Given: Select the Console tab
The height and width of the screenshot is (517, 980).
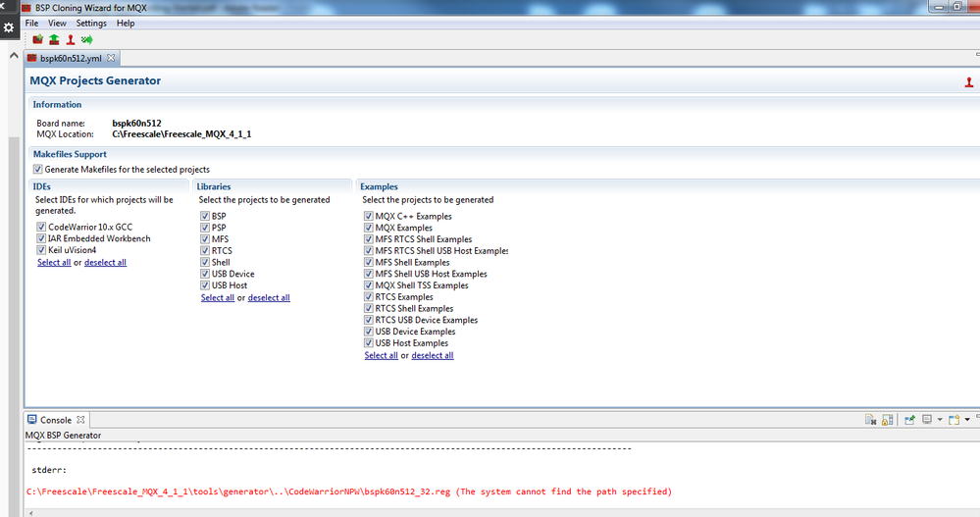Looking at the screenshot, I should (x=56, y=420).
